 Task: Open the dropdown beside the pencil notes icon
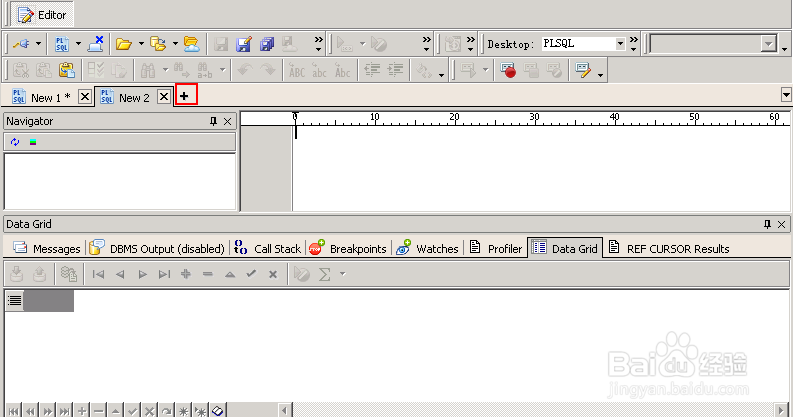click(x=600, y=75)
